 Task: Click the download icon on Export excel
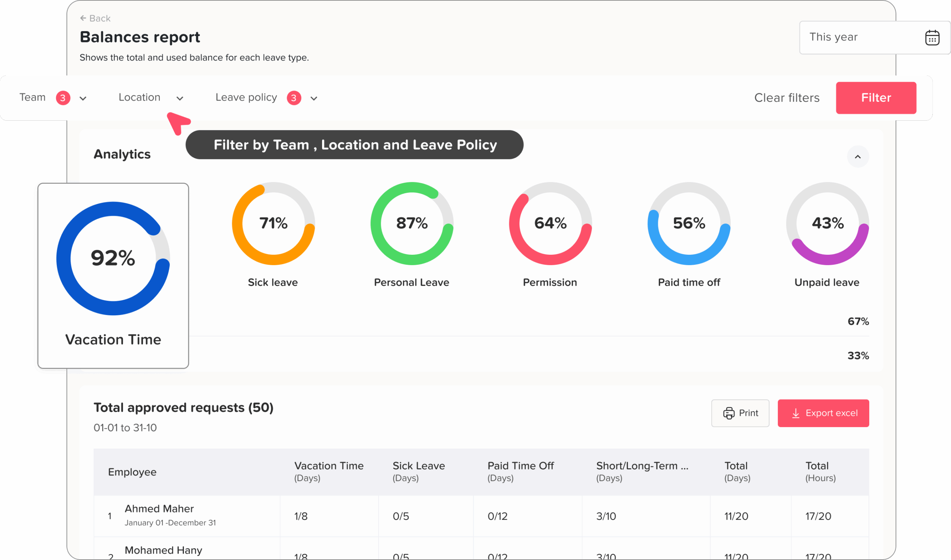795,413
